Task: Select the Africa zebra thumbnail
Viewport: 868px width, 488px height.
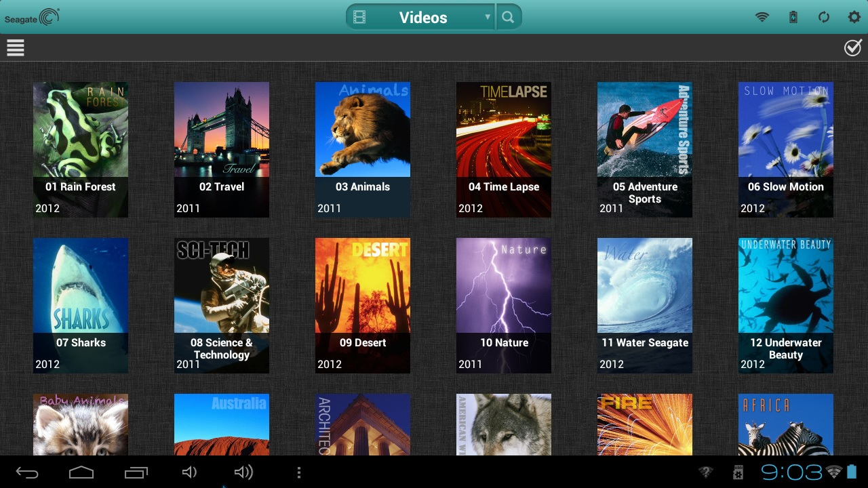Action: [x=786, y=424]
